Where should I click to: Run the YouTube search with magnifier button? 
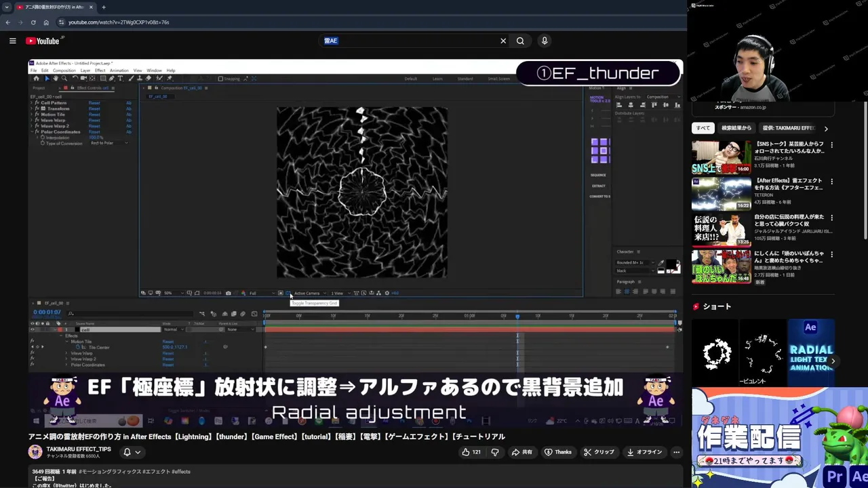click(520, 41)
